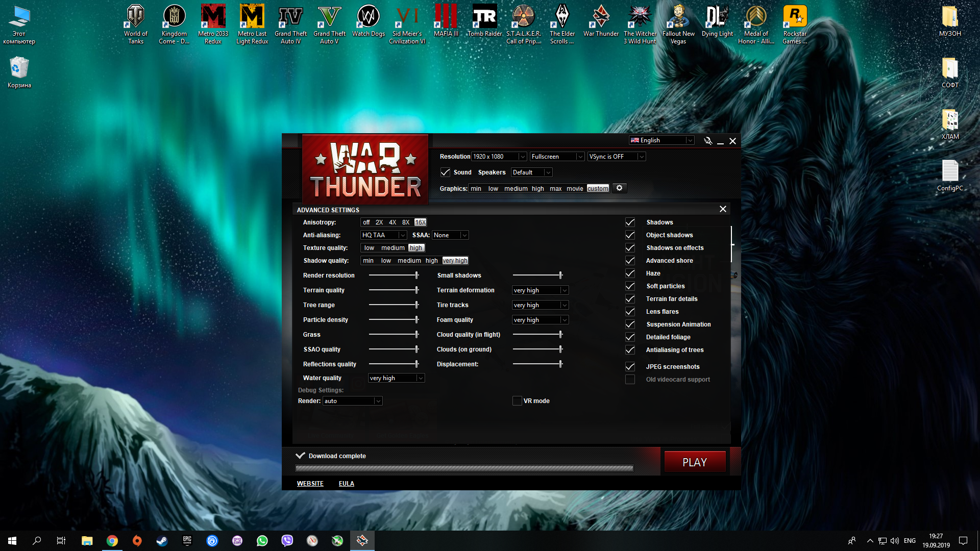Open the Корзина recycle bin
This screenshot has width=980, height=551.
click(19, 72)
